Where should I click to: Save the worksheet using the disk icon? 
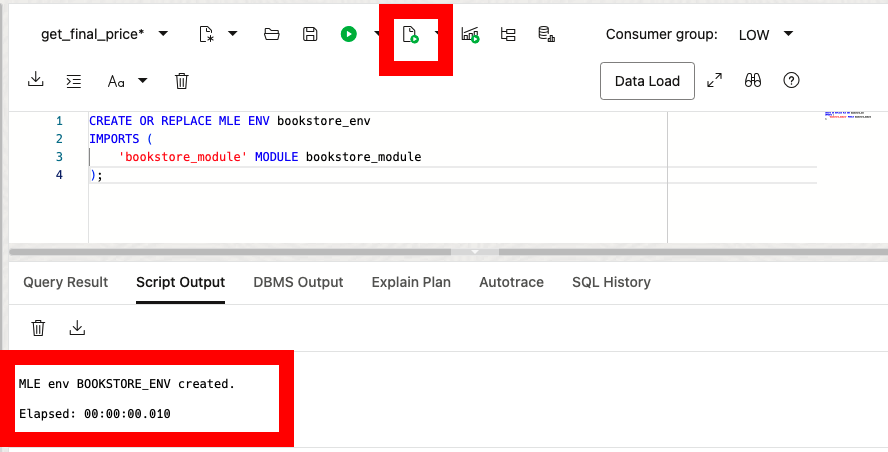pyautogui.click(x=310, y=34)
